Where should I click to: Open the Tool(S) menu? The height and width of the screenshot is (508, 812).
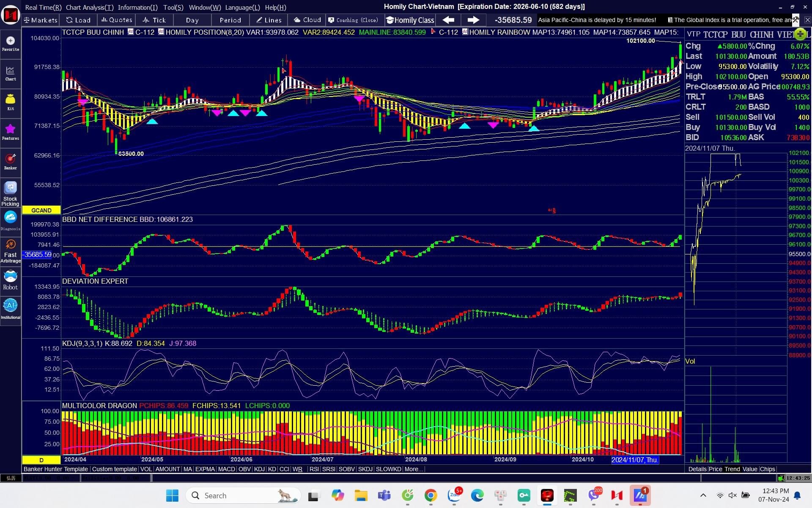point(173,7)
